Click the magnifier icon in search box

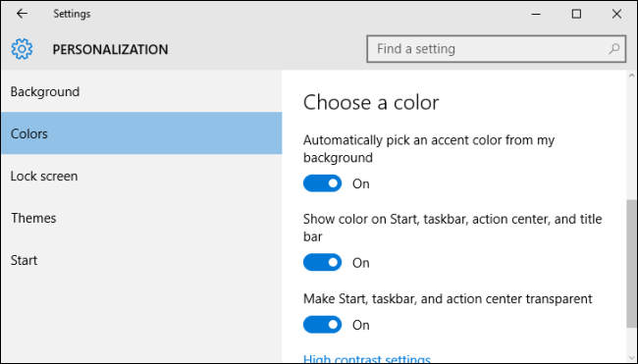614,49
